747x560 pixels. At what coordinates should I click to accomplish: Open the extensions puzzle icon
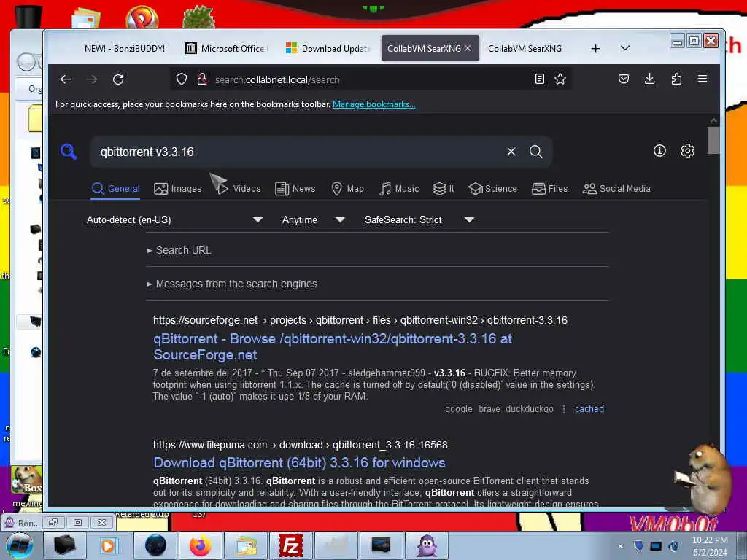[676, 79]
